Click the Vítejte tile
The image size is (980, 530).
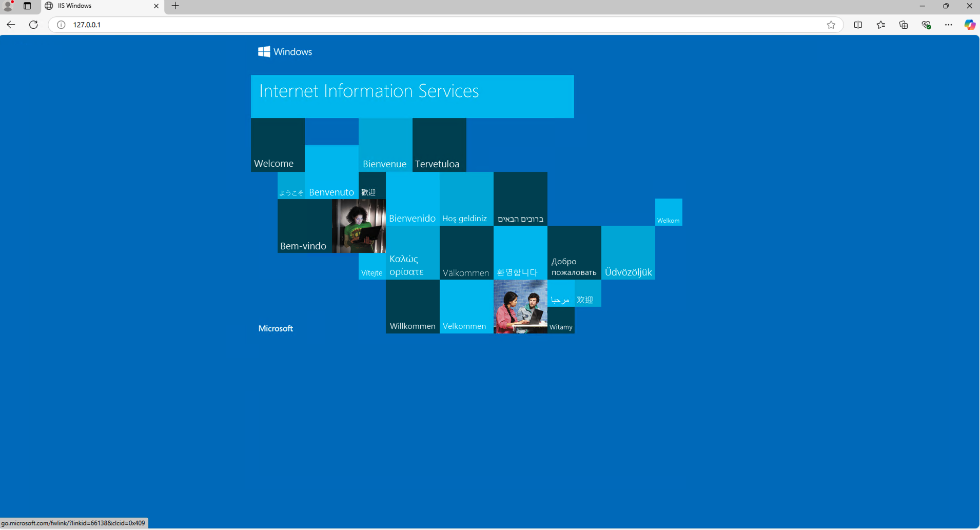point(372,266)
